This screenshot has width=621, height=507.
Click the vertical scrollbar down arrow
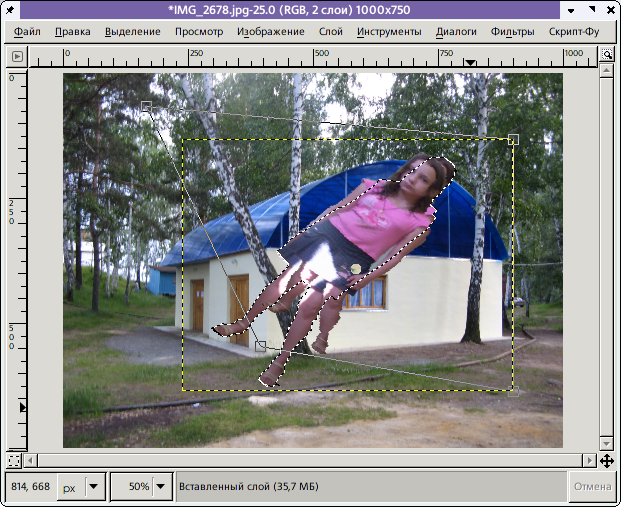[x=606, y=442]
